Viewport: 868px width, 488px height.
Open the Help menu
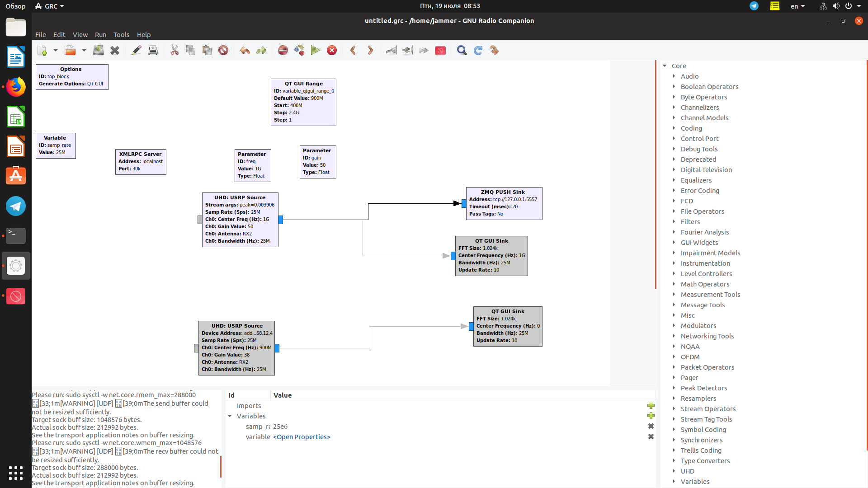(144, 35)
